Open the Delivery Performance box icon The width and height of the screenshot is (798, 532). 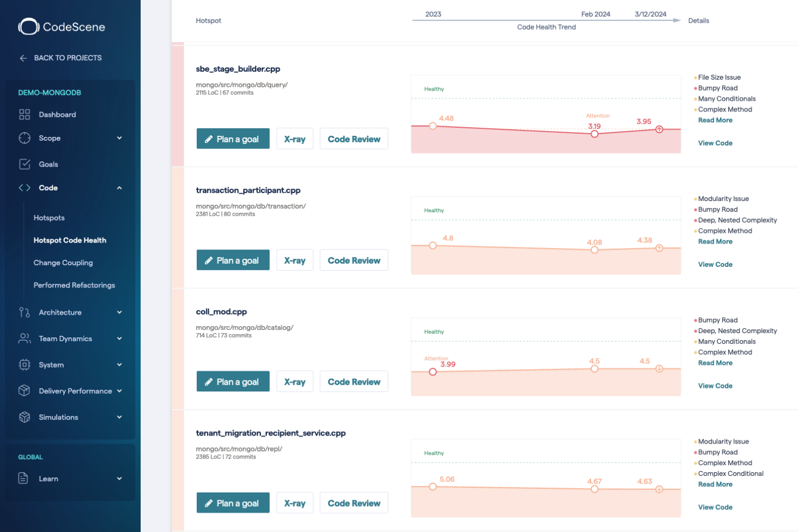pyautogui.click(x=24, y=391)
